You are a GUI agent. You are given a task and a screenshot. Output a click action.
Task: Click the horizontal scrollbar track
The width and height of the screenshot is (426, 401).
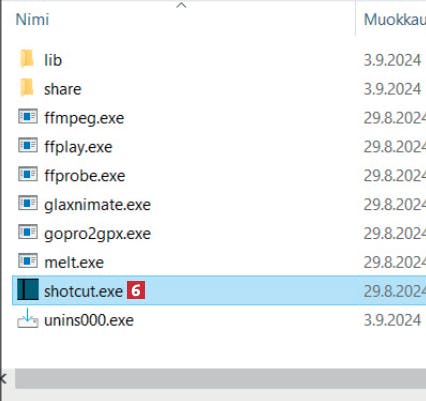click(220, 378)
